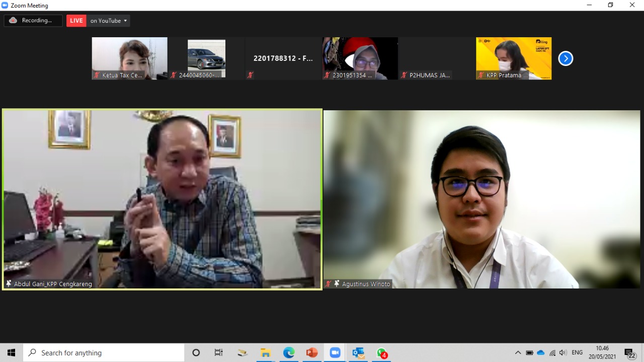Open File Explorer from the taskbar
This screenshot has height=362, width=644.
pyautogui.click(x=265, y=353)
